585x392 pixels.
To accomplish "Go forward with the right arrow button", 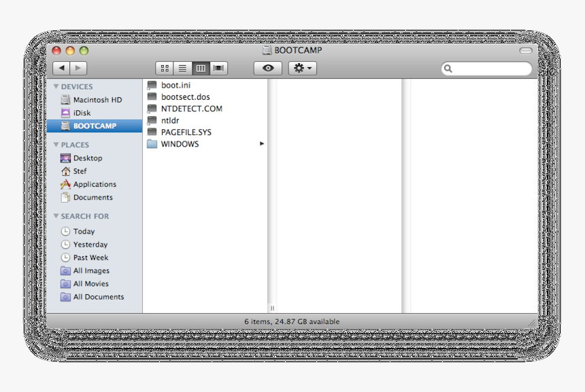I will [x=78, y=68].
